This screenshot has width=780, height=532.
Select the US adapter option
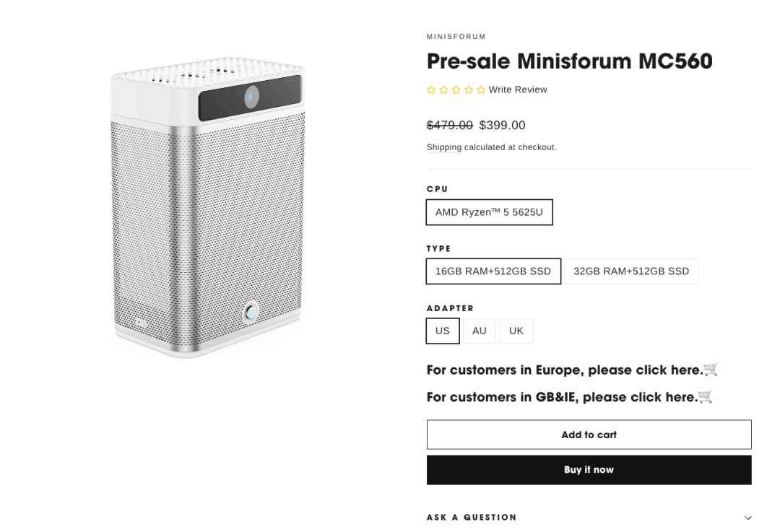(442, 331)
